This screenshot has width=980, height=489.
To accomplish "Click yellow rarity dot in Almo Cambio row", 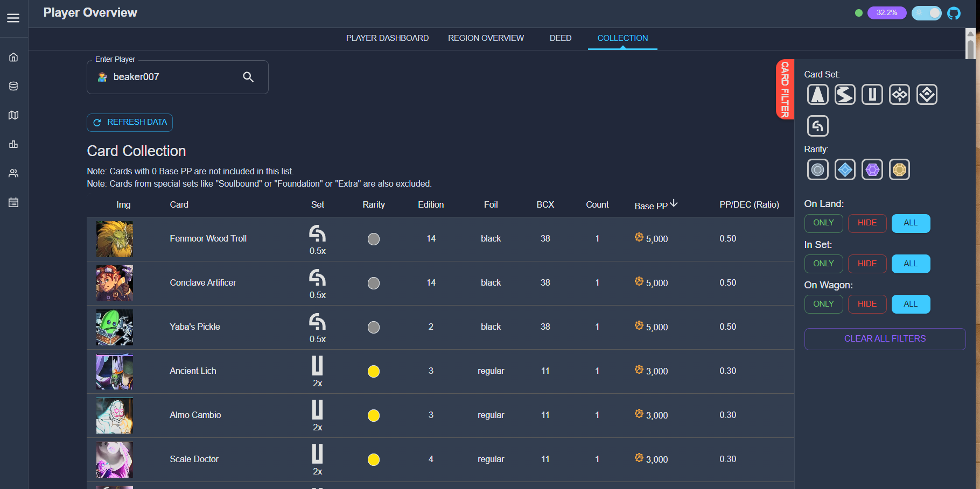I will 374,415.
